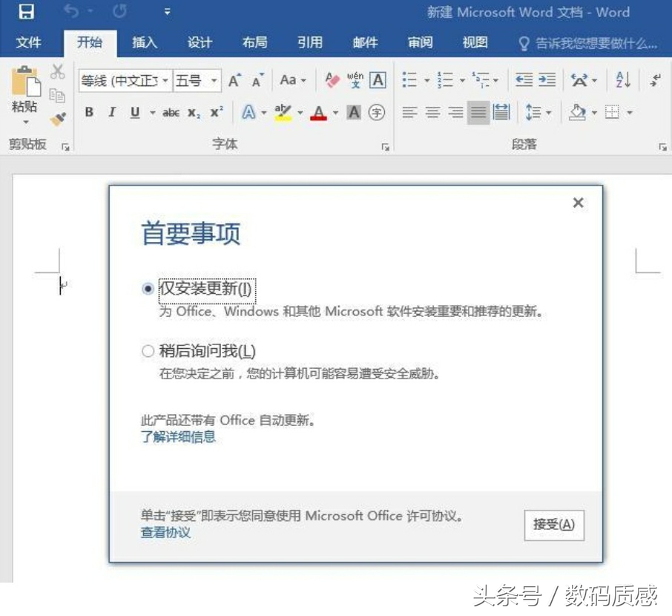Screen dimensions: 672x616
Task: Select the 稍后询问我 radio button
Action: [x=148, y=350]
